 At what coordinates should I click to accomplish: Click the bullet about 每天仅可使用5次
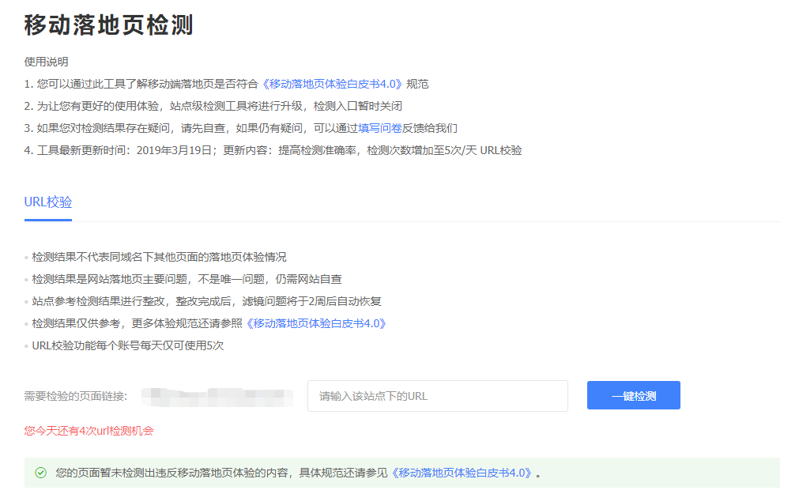tap(127, 345)
